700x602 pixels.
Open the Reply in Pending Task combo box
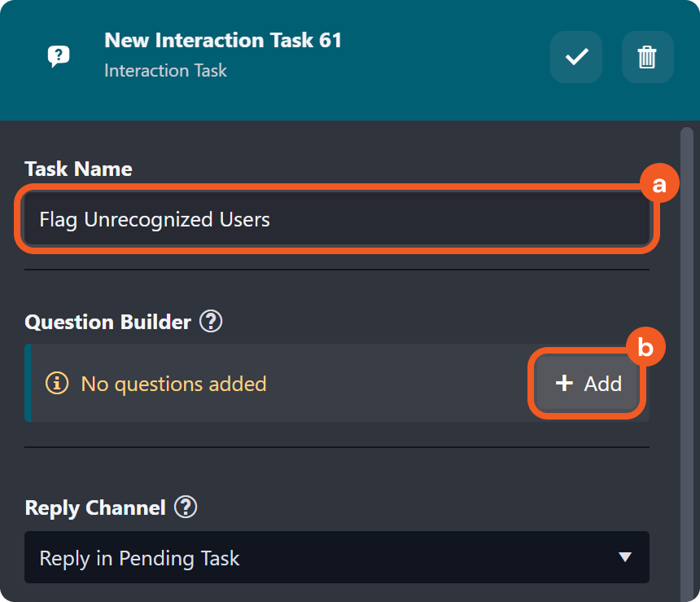tap(326, 558)
